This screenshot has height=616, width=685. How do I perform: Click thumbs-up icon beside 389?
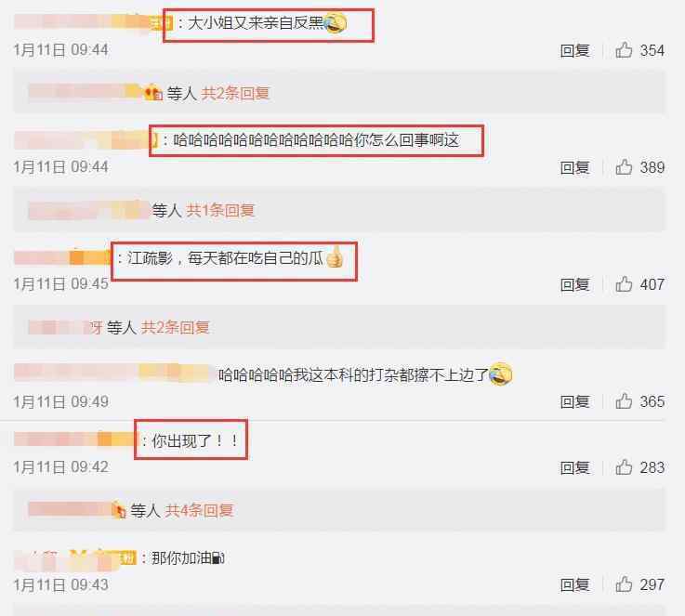pyautogui.click(x=624, y=167)
